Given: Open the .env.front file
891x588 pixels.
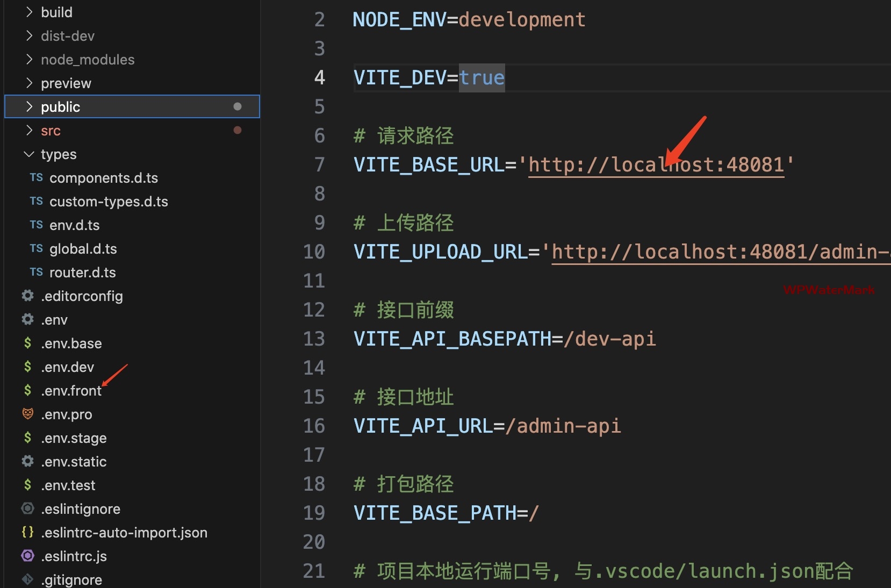Looking at the screenshot, I should pos(71,391).
